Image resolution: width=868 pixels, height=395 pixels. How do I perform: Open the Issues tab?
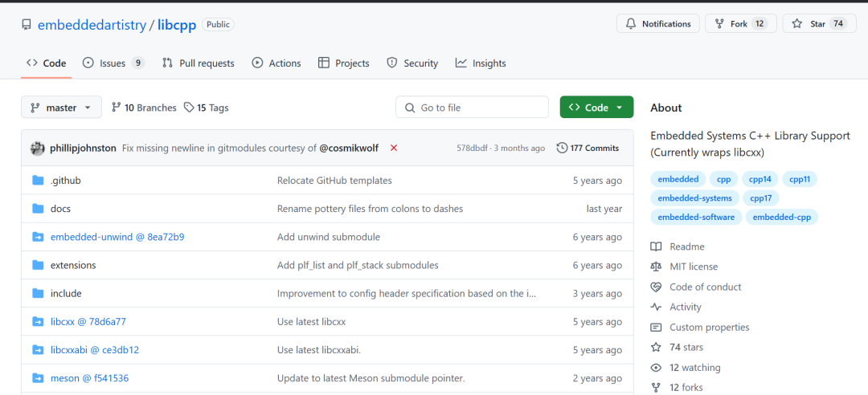pos(113,63)
